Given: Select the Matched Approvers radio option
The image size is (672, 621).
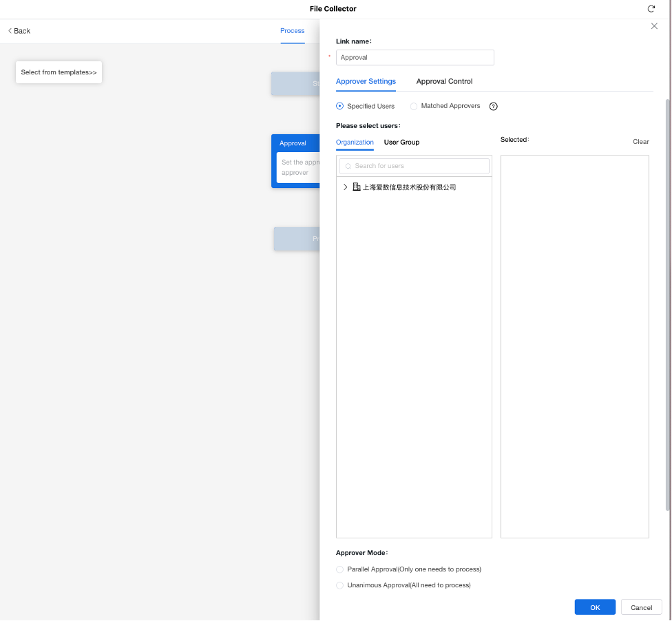Looking at the screenshot, I should (414, 106).
